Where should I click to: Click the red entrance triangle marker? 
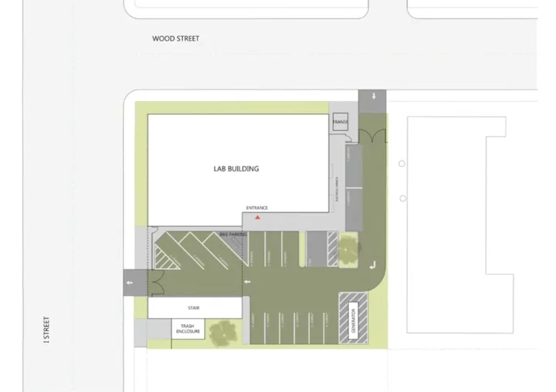tap(258, 218)
